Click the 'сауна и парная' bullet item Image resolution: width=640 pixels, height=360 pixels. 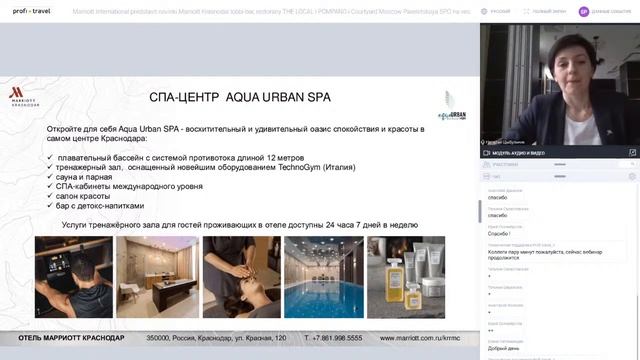pos(84,177)
